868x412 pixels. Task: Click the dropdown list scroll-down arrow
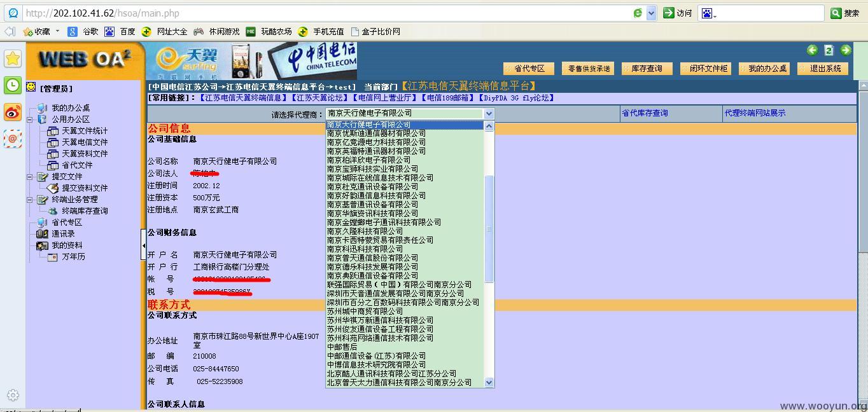click(x=489, y=382)
